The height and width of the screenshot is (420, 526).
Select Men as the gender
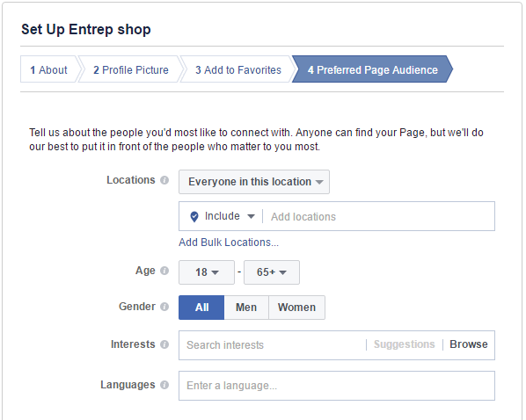click(246, 308)
